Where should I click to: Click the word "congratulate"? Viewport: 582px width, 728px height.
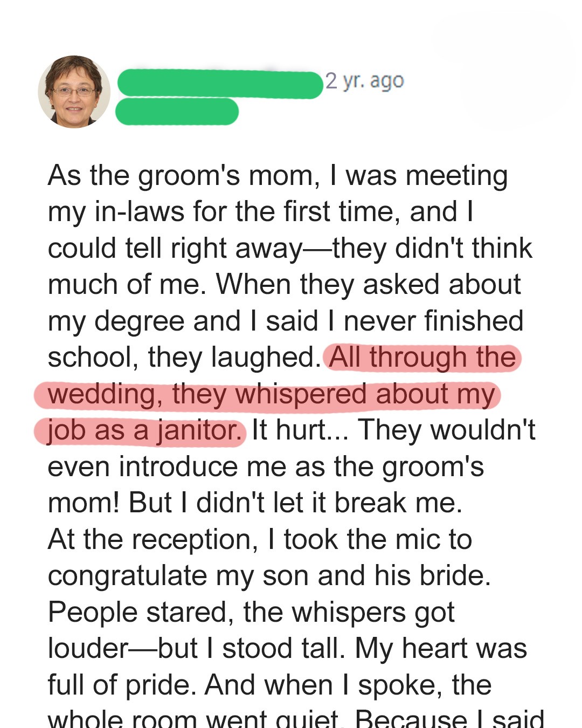pos(127,576)
